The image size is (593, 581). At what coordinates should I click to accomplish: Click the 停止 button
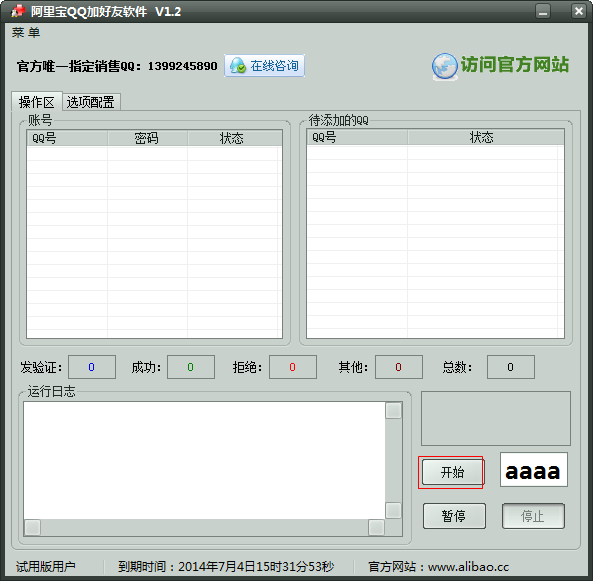tap(533, 516)
